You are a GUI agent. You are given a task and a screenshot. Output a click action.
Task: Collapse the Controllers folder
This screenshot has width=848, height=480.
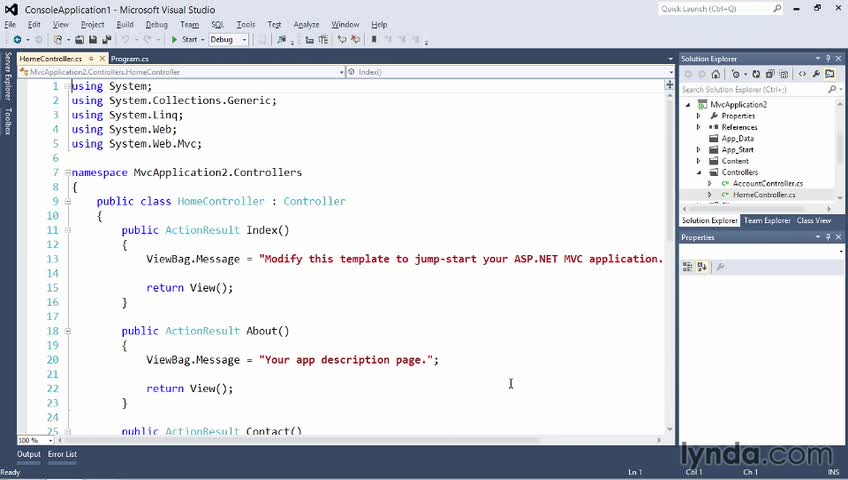click(699, 172)
